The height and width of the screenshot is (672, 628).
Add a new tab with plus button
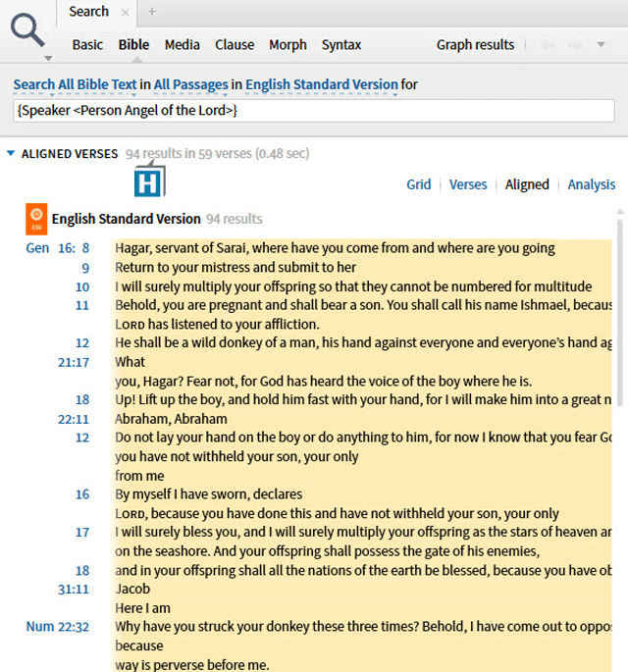pos(152,13)
